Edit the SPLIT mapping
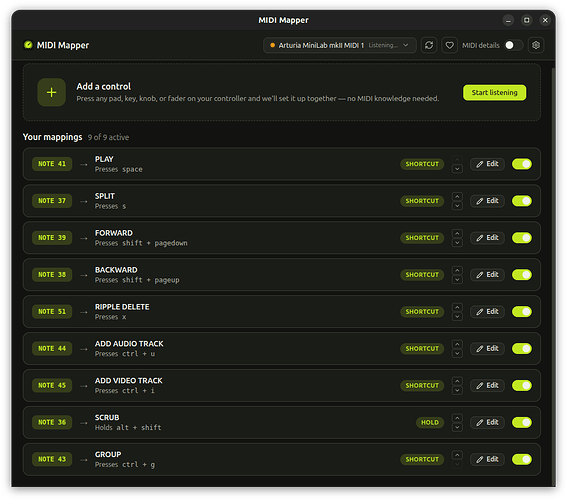 [487, 201]
